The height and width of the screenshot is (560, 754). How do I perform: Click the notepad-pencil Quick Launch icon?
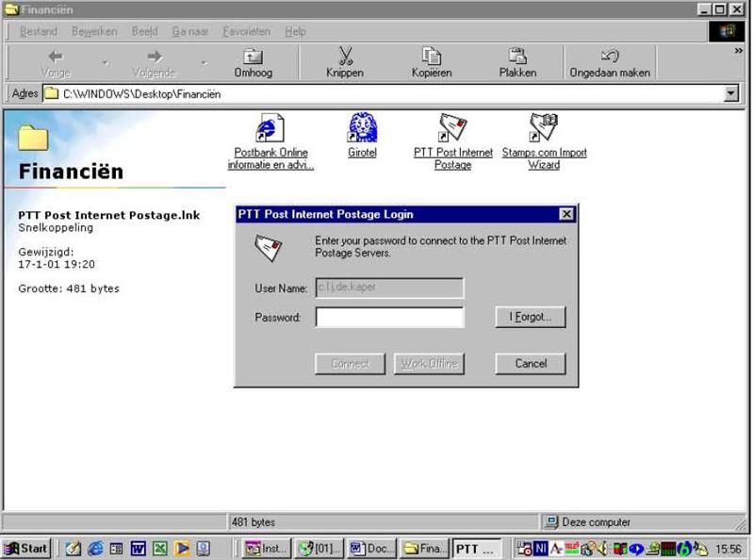click(x=74, y=549)
